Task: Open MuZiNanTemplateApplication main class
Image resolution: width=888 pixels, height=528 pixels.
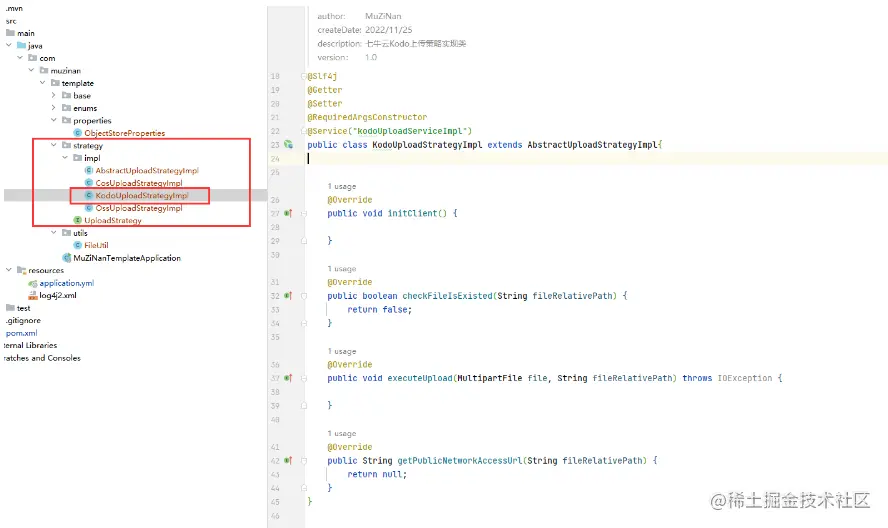Action: 127,258
